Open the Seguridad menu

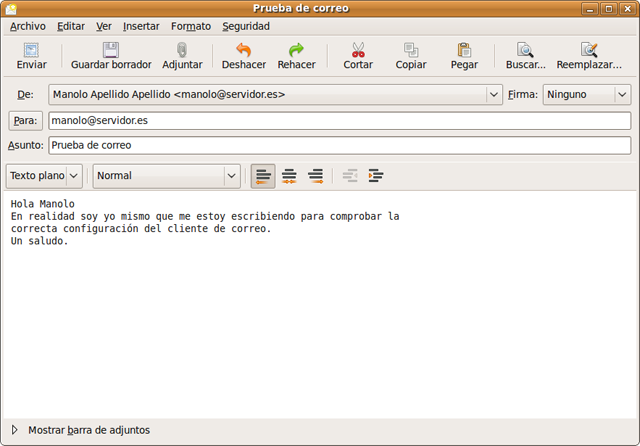246,26
